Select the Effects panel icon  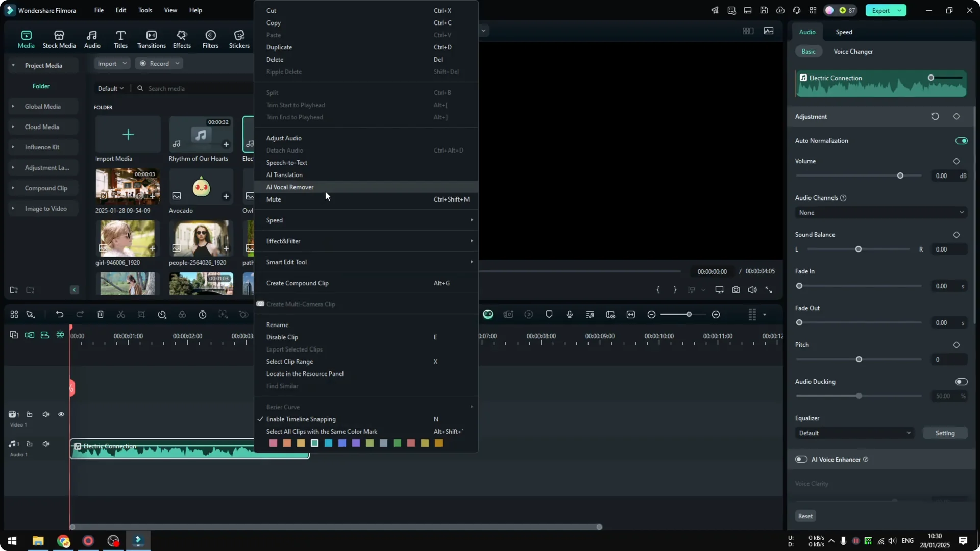click(x=182, y=38)
